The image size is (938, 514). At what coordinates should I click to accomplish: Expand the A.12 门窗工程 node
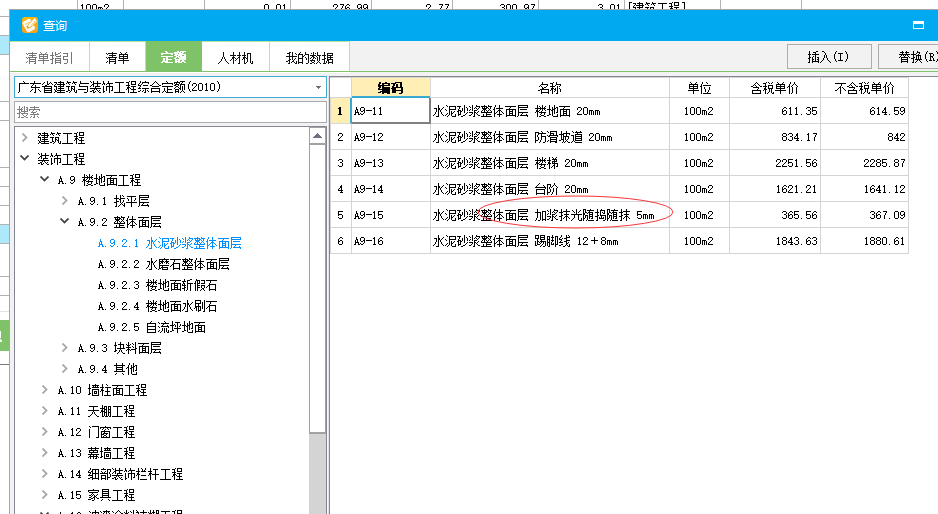point(45,431)
